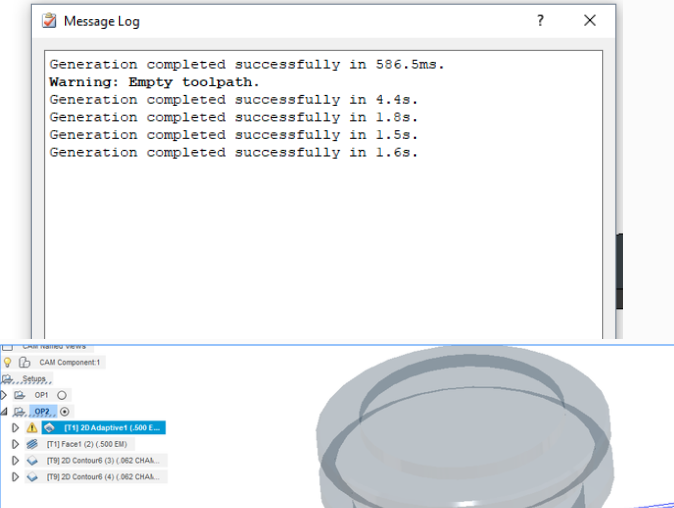Select the CAM Component:1 tree item
This screenshot has height=508, width=674.
pyautogui.click(x=70, y=362)
